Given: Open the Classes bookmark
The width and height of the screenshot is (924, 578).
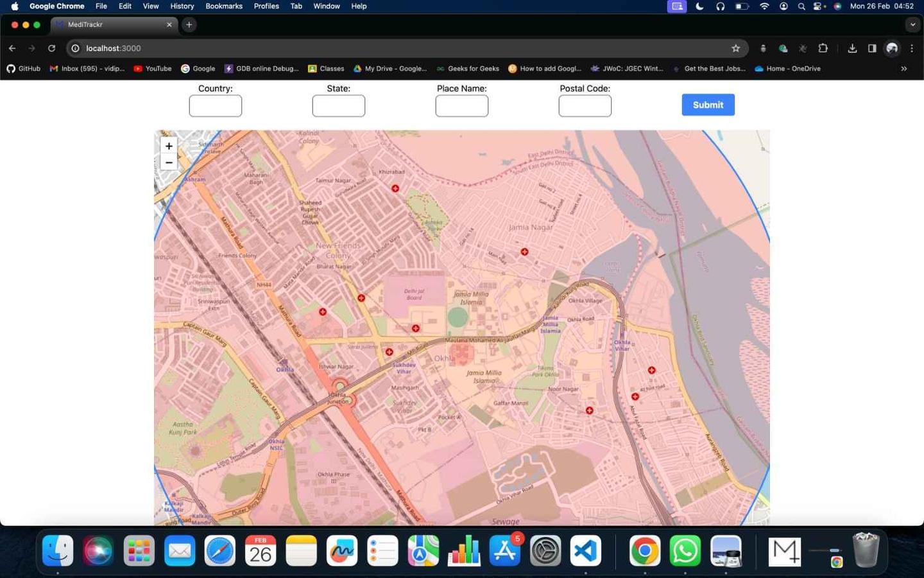Looking at the screenshot, I should (x=326, y=68).
